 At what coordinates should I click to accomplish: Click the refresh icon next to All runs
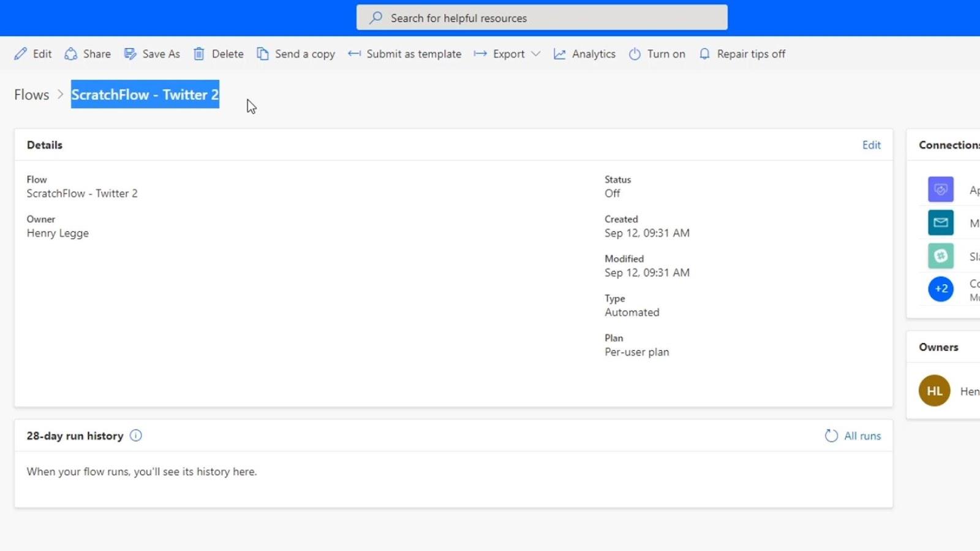click(x=831, y=435)
